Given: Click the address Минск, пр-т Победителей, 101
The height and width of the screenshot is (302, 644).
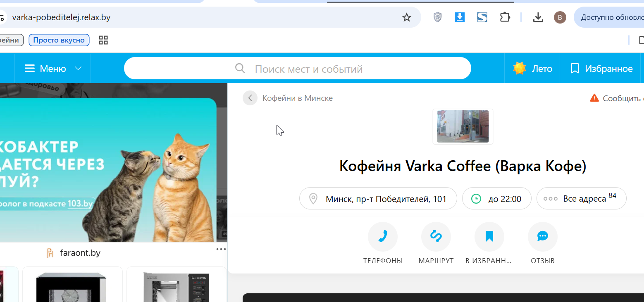Looking at the screenshot, I should click(378, 199).
